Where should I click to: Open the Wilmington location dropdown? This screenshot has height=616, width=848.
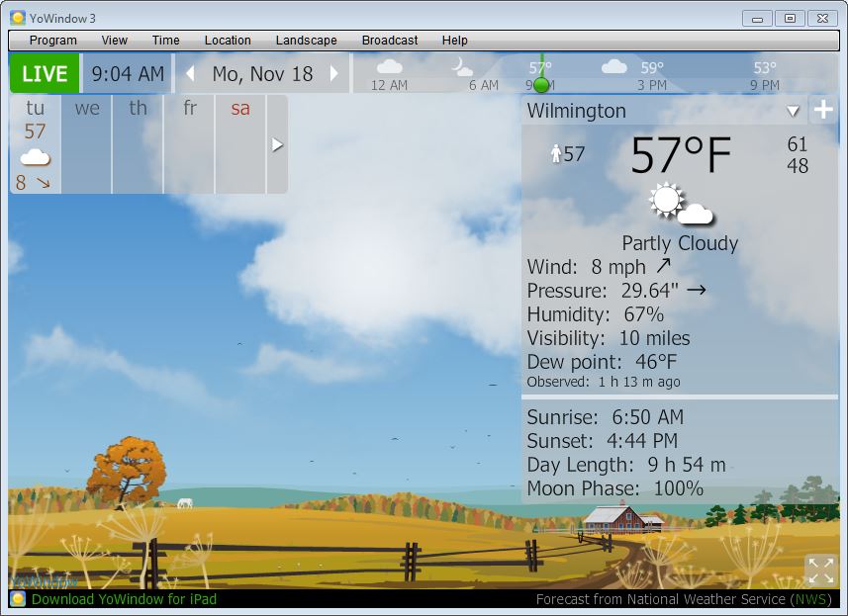pos(792,111)
